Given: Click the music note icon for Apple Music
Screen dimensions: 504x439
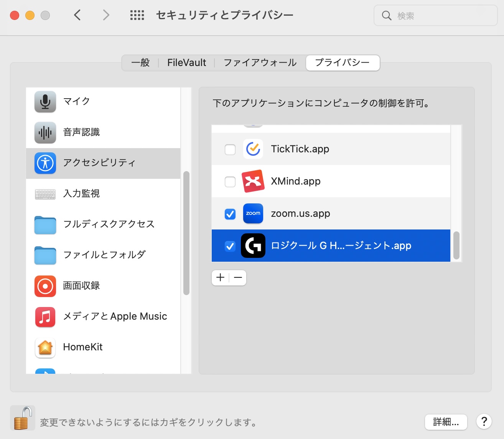Looking at the screenshot, I should pyautogui.click(x=45, y=317).
